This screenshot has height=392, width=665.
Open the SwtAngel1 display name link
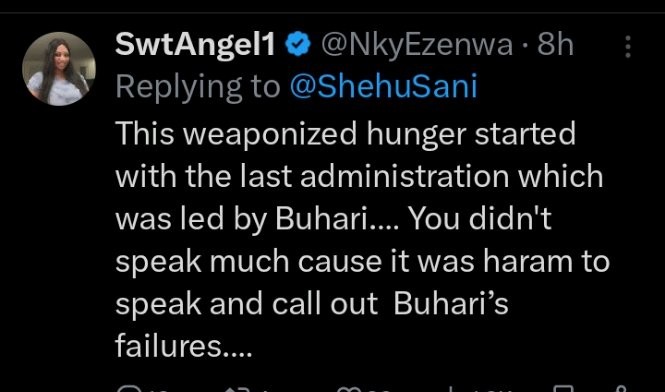point(196,45)
